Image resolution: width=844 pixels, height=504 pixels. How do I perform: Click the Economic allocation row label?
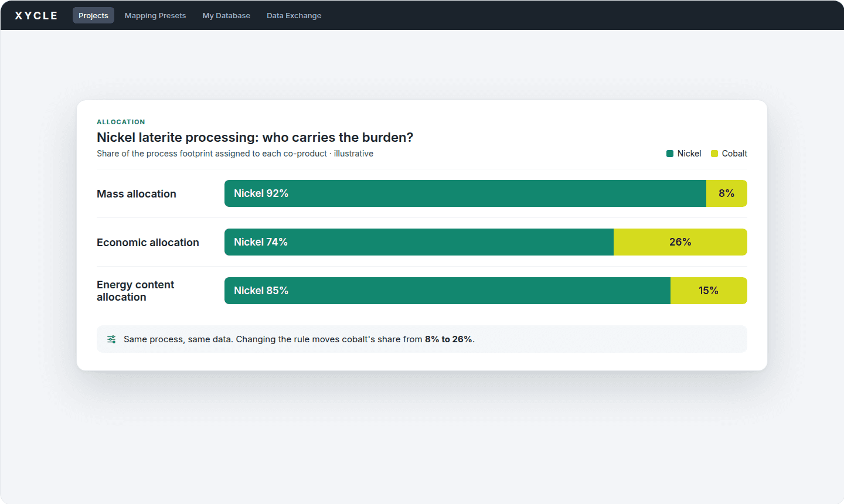tap(148, 243)
